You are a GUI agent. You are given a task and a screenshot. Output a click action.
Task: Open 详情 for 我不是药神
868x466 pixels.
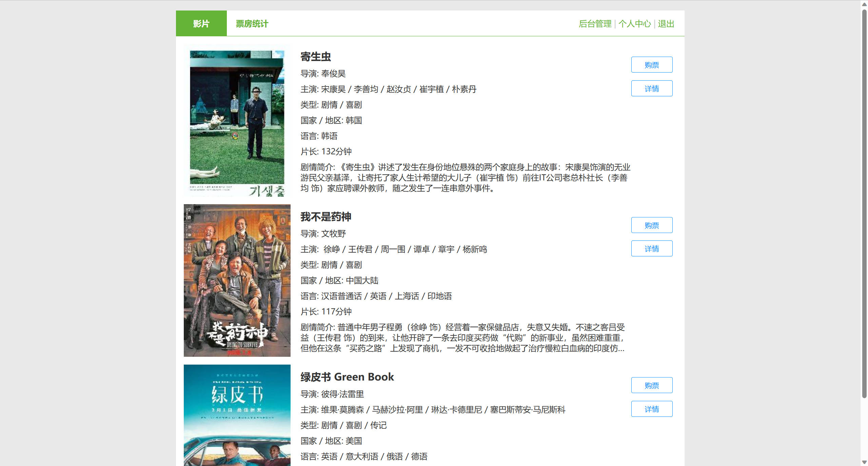coord(652,249)
